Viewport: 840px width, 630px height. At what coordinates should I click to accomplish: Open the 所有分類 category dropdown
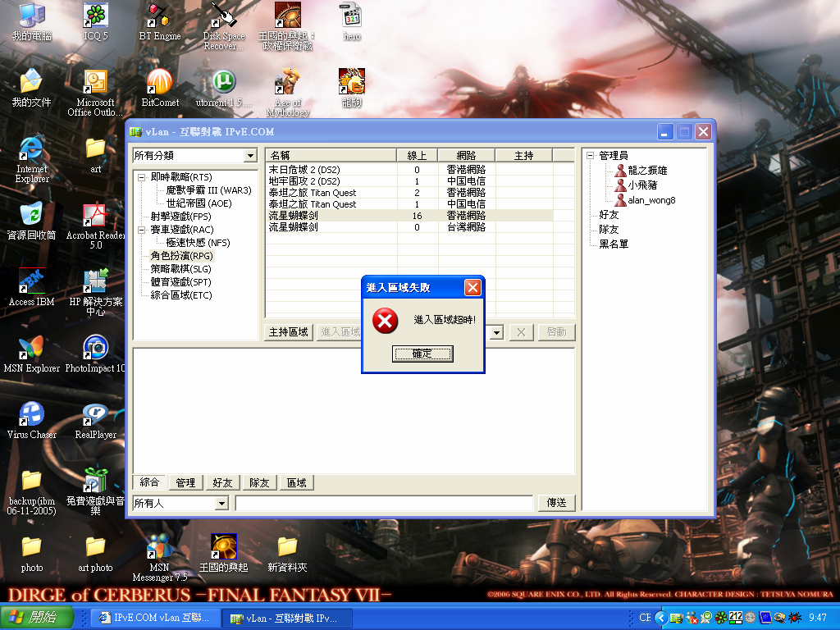[250, 155]
